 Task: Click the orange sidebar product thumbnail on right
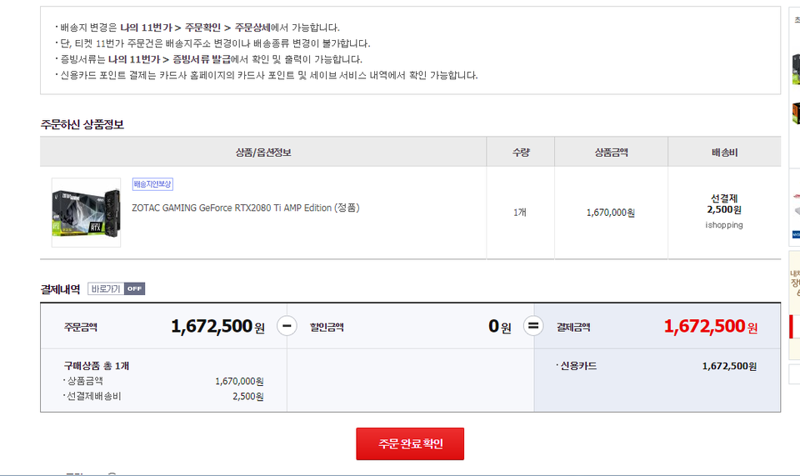[796, 113]
